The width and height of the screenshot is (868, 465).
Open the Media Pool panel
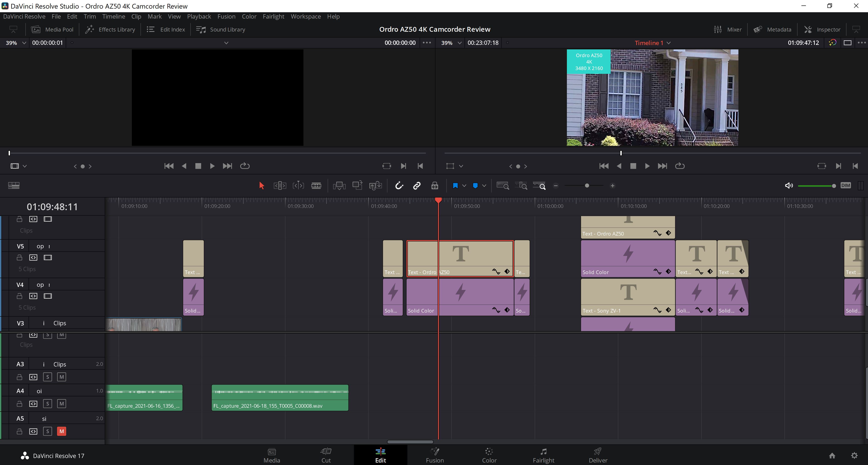click(x=53, y=29)
